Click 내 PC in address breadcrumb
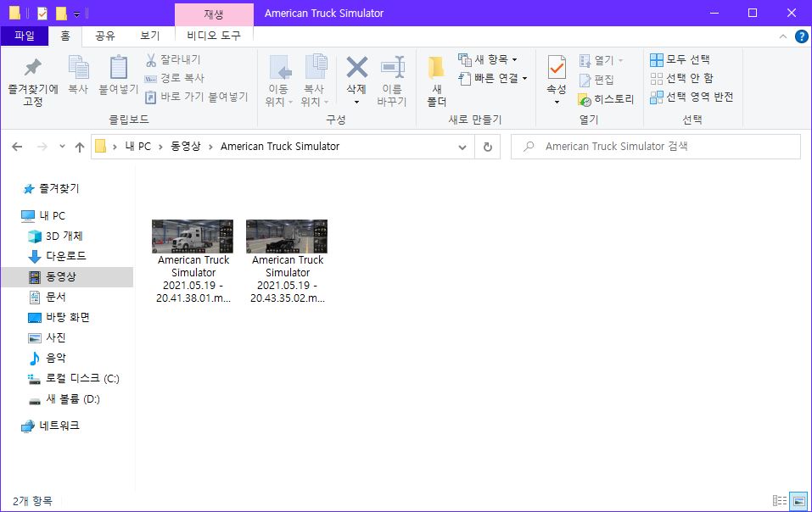 [x=137, y=147]
